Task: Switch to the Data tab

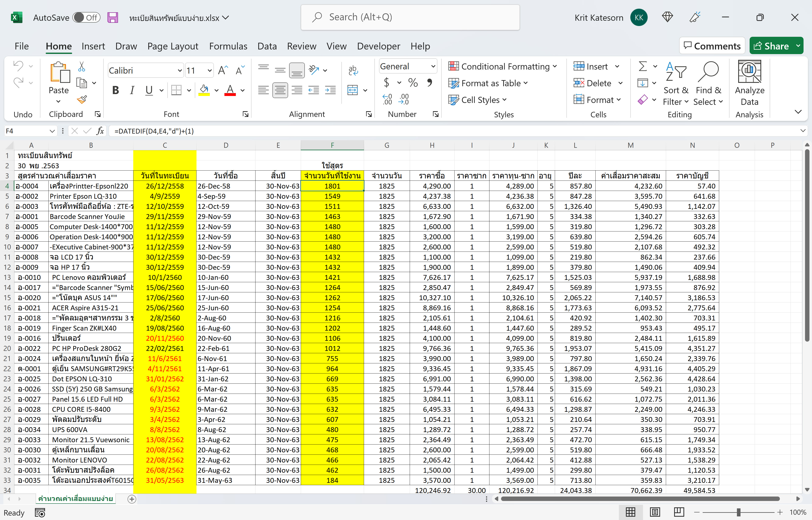Action: coord(267,46)
